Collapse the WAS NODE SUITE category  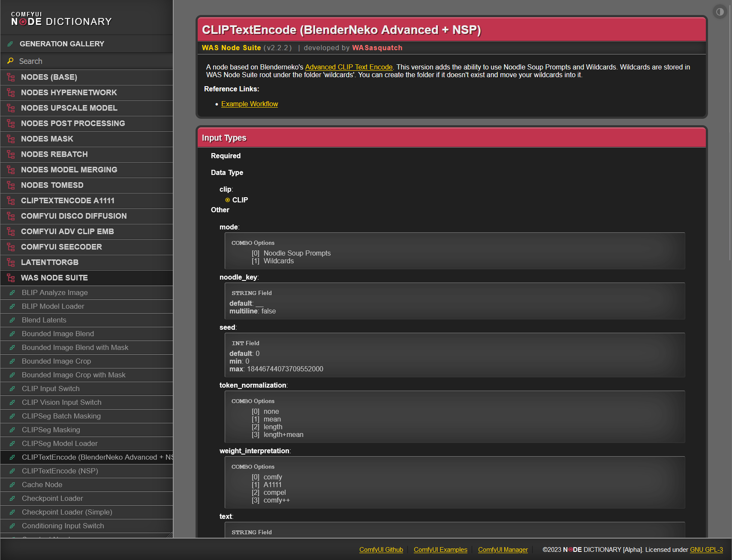point(87,278)
